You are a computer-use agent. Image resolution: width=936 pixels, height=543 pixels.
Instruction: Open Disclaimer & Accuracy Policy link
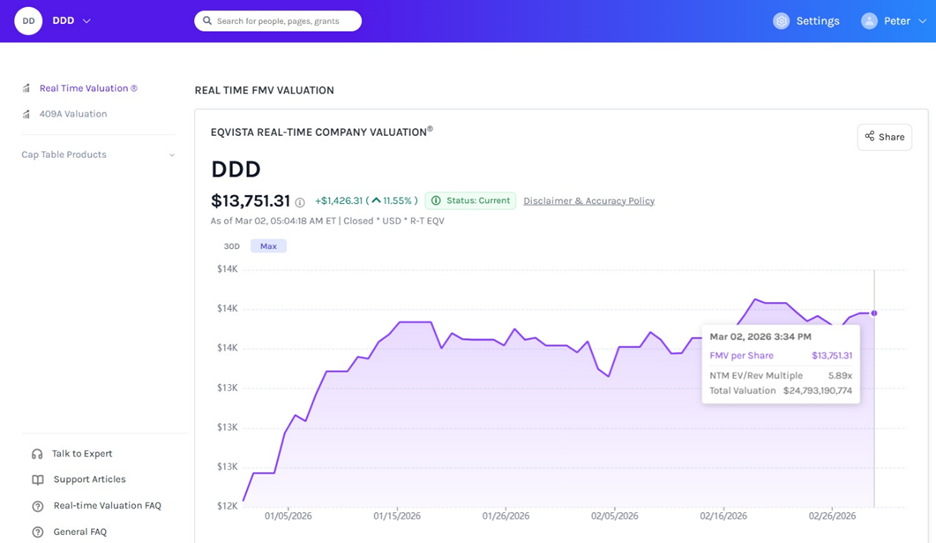coord(588,201)
